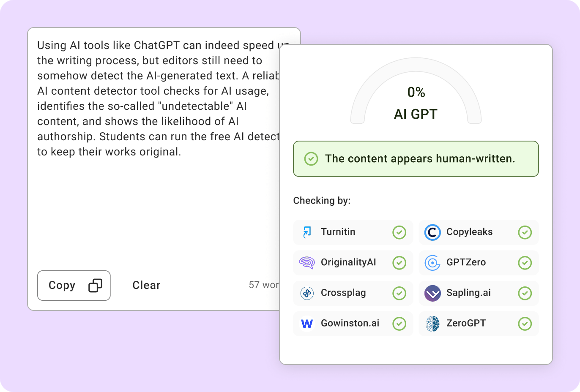Viewport: 580px width, 392px height.
Task: Click the check icon in the human-written banner
Action: 311,159
